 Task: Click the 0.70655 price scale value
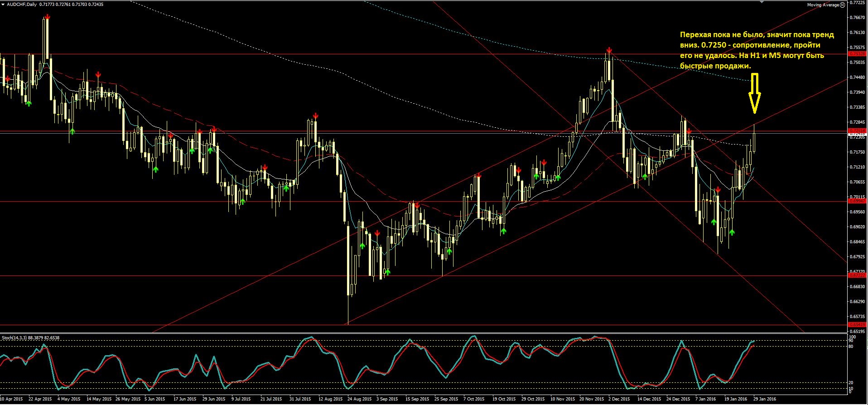pos(857,182)
